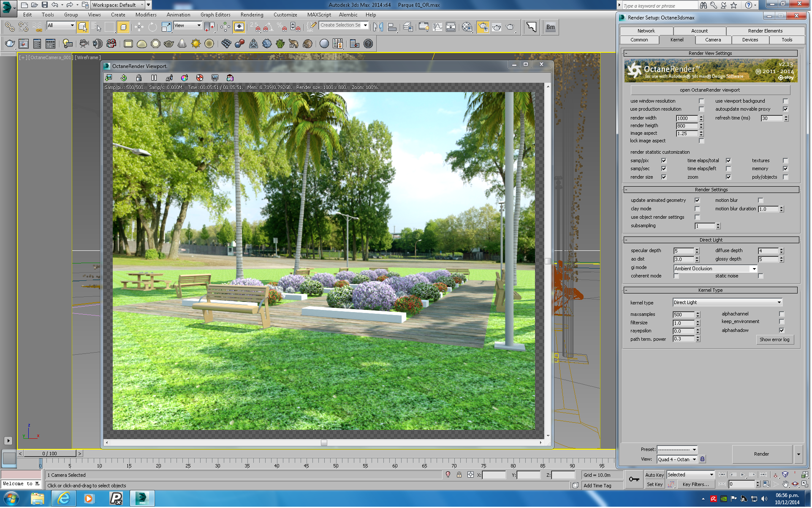This screenshot has width=812, height=508.
Task: Click the Render button
Action: click(x=762, y=454)
